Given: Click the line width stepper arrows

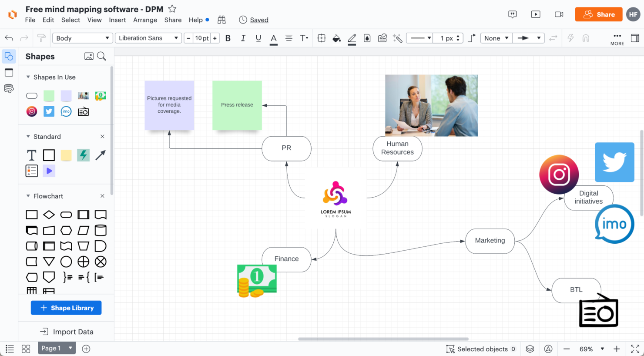Looking at the screenshot, I should [x=458, y=38].
